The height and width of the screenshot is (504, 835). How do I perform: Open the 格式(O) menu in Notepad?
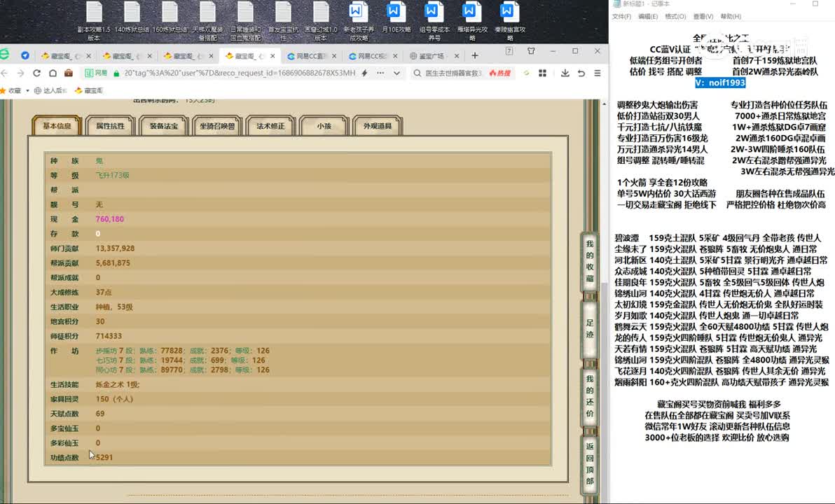[x=675, y=17]
